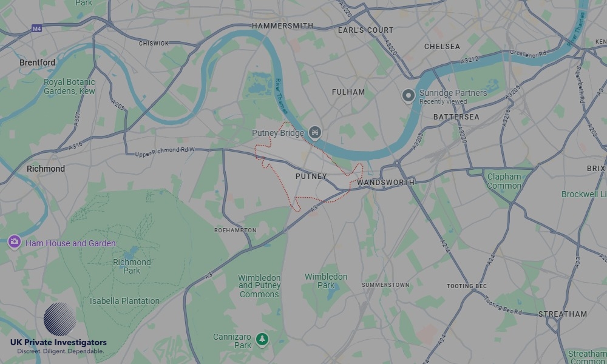Select the FULHAM district label
This screenshot has height=364, width=607.
click(348, 92)
